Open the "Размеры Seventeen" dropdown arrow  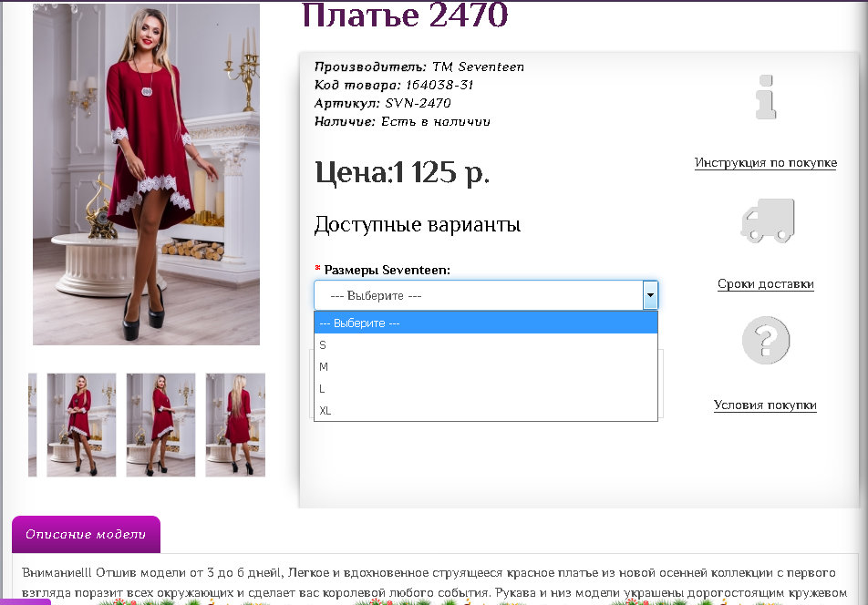[650, 294]
